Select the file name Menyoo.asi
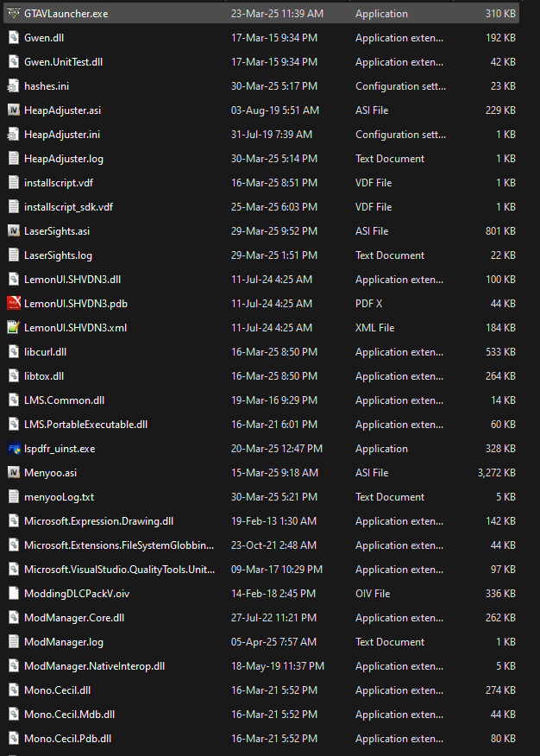Viewport: 540px width, 756px height. click(x=50, y=473)
